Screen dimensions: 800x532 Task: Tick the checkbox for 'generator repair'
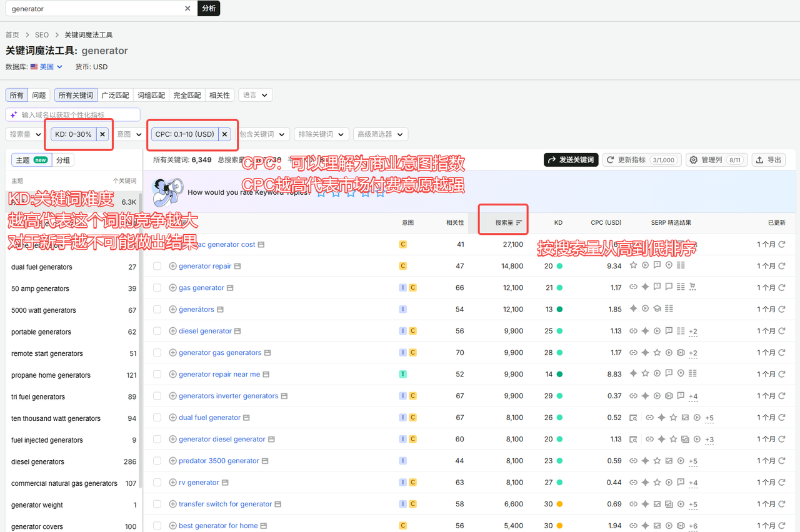pos(157,266)
